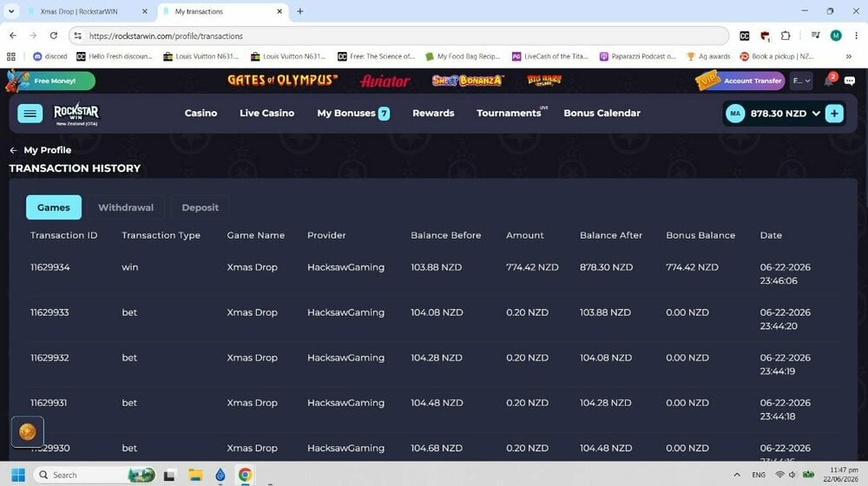Open the Task View taskbar icon
868x486 pixels.
tap(169, 475)
